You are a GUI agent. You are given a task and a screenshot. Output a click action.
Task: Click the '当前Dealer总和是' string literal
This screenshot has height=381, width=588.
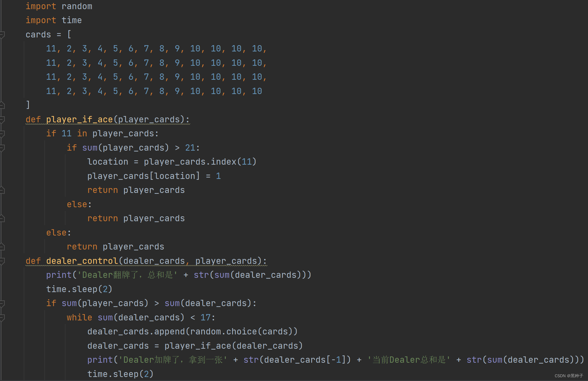pyautogui.click(x=408, y=360)
